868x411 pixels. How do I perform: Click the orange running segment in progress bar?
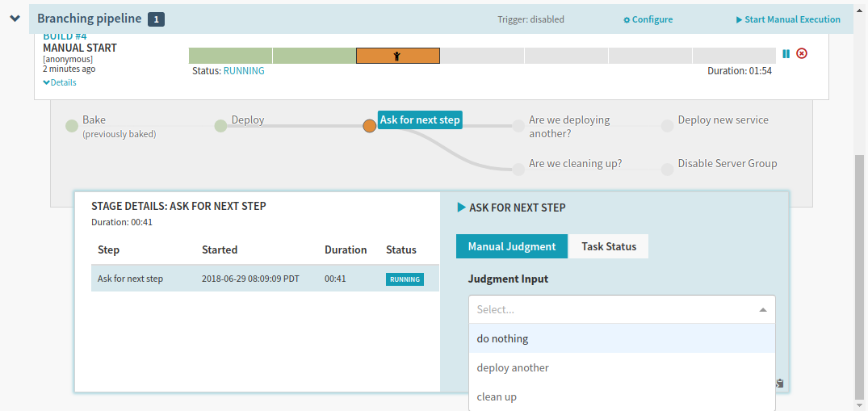397,56
